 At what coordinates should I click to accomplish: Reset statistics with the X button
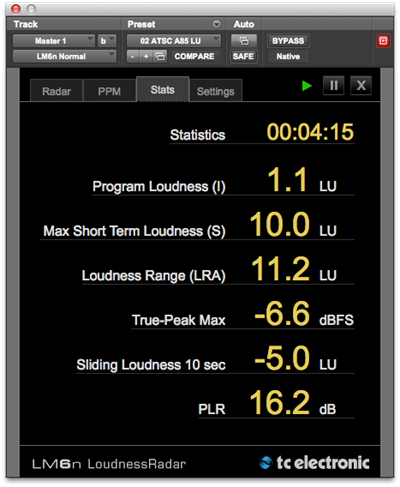coord(361,86)
